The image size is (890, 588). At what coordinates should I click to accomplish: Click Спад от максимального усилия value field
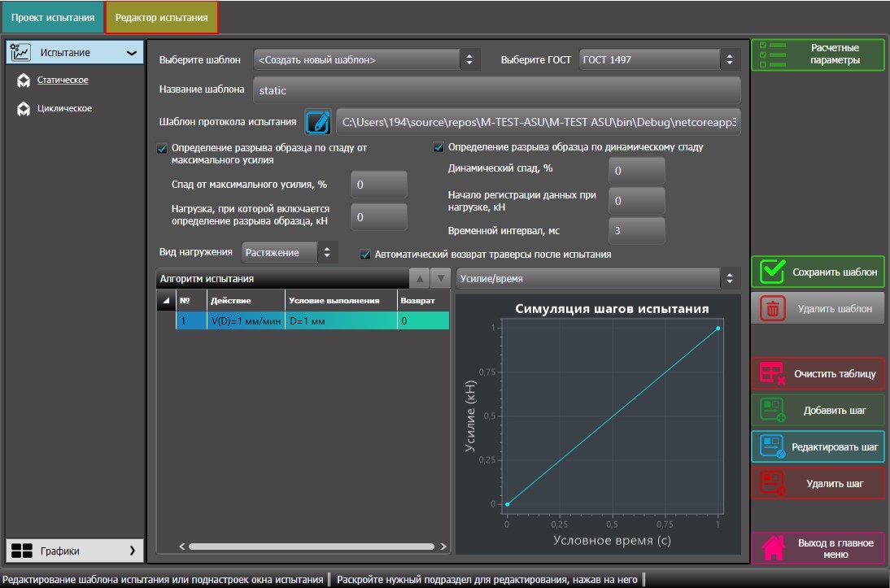(x=378, y=185)
